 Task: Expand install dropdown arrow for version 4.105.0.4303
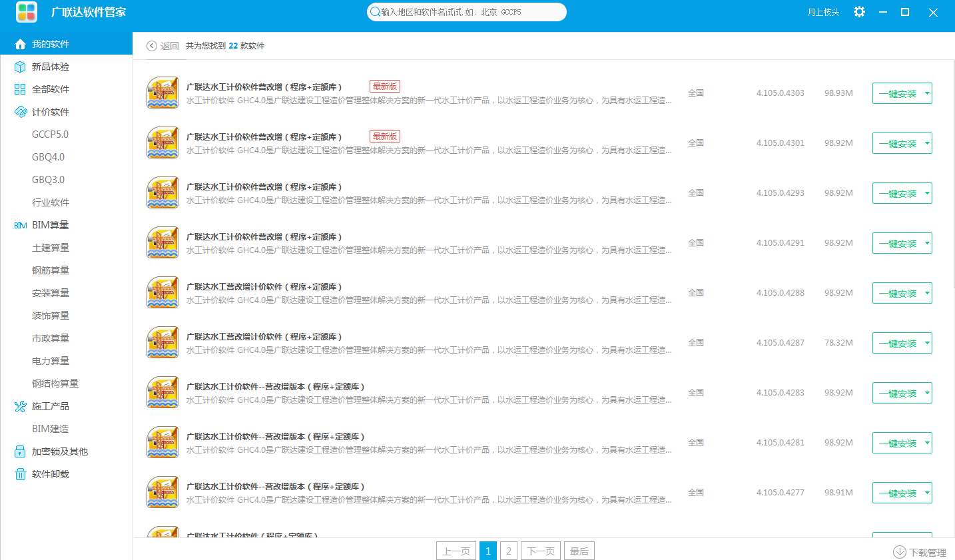tap(927, 93)
